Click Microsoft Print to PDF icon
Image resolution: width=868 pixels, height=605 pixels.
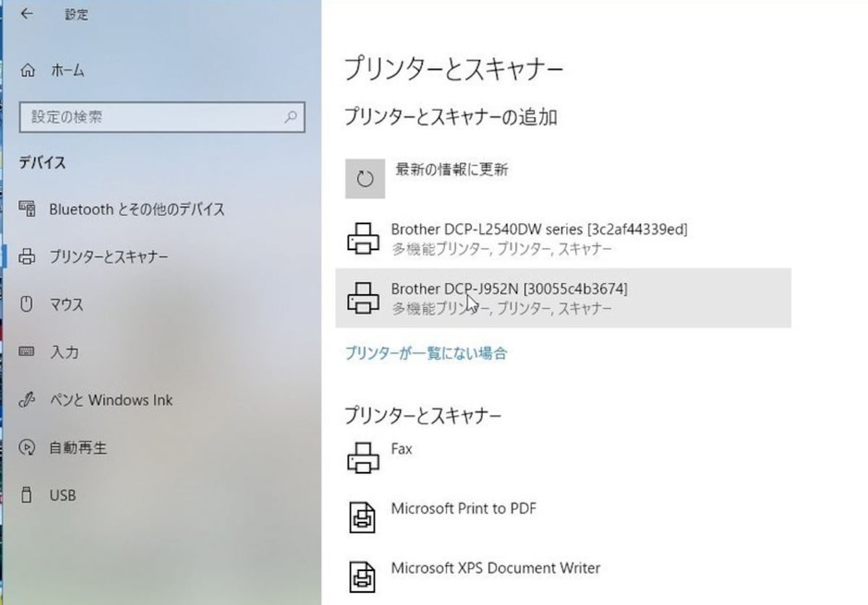[x=363, y=517]
